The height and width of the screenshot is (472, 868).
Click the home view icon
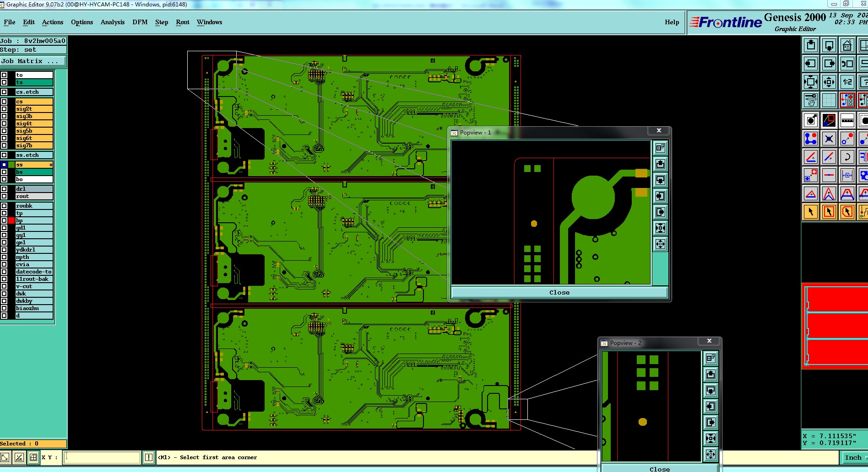coord(847,45)
